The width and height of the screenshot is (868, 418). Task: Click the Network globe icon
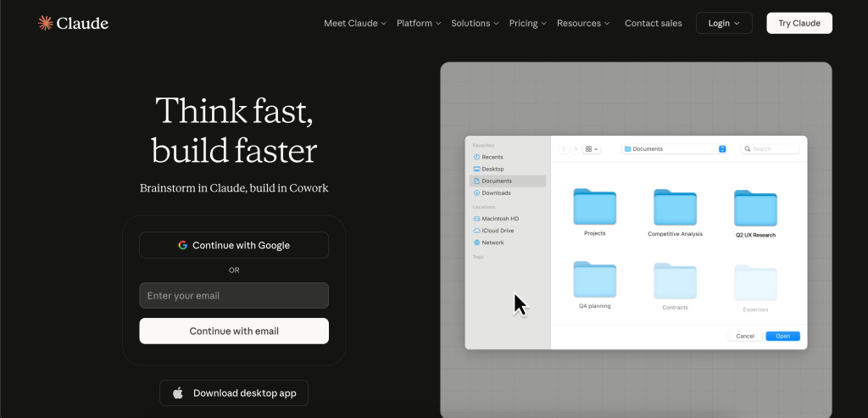pos(476,242)
